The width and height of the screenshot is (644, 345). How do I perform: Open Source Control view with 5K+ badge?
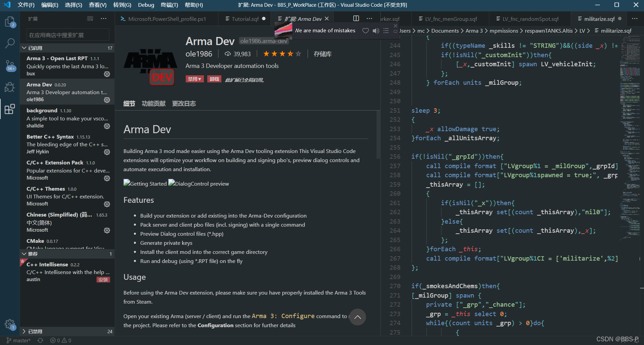coord(10,66)
